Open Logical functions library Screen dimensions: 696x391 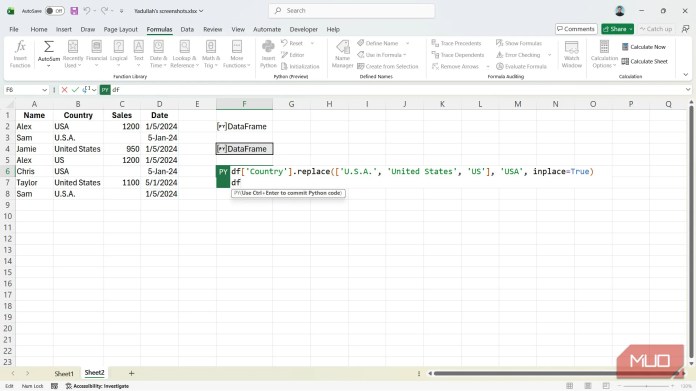119,54
